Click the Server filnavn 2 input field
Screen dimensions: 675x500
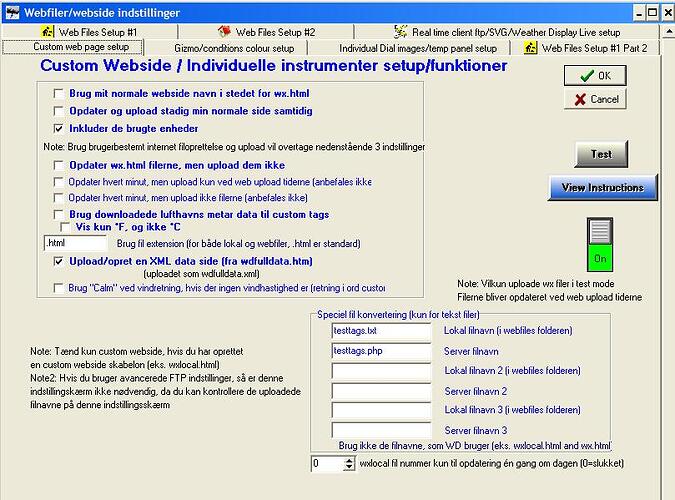(x=381, y=391)
